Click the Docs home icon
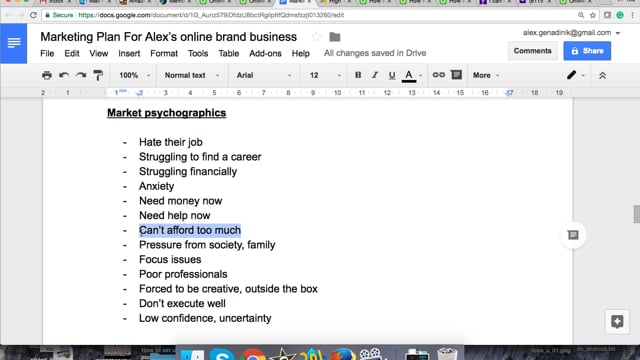The height and width of the screenshot is (360, 640). click(x=13, y=43)
